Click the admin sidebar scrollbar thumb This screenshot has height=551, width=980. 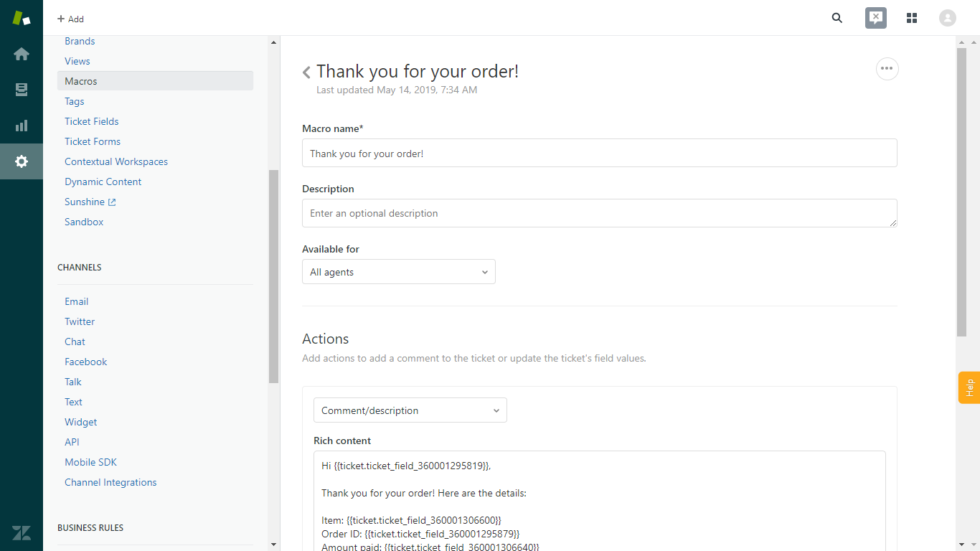point(273,276)
